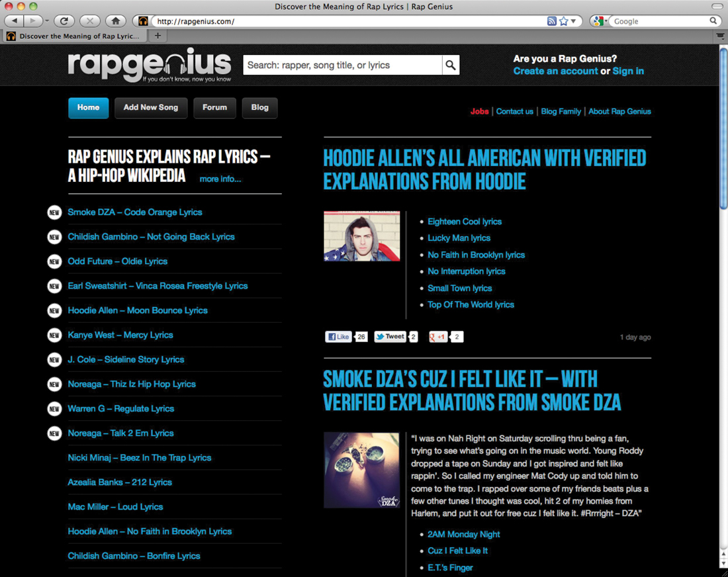The image size is (728, 577).
Task: Open the bookmark star dropdown arrow
Action: coord(573,21)
